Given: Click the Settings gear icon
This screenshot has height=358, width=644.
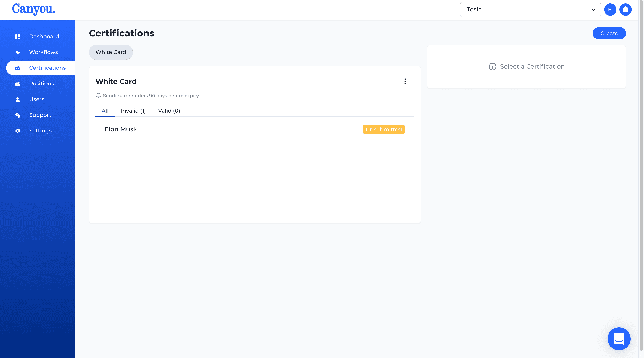Looking at the screenshot, I should click(17, 131).
